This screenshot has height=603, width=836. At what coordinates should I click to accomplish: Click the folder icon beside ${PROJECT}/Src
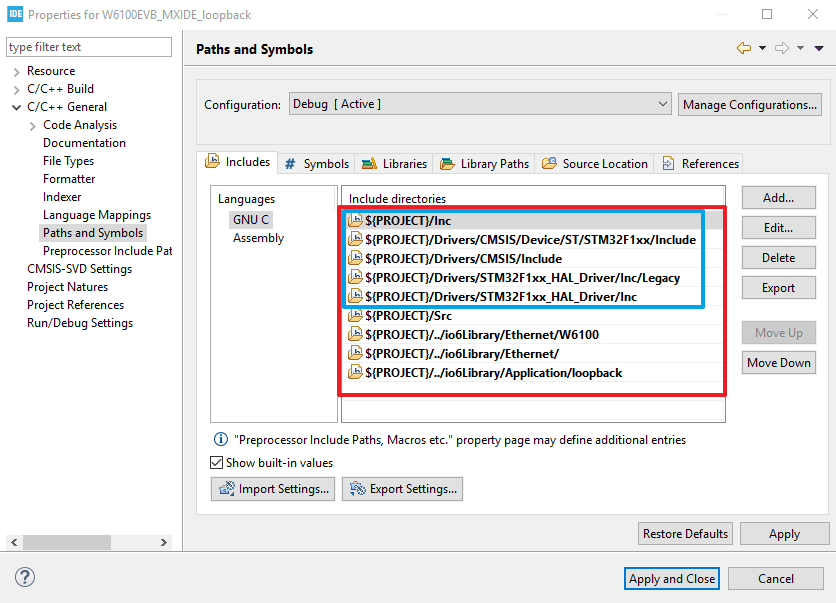click(x=355, y=316)
